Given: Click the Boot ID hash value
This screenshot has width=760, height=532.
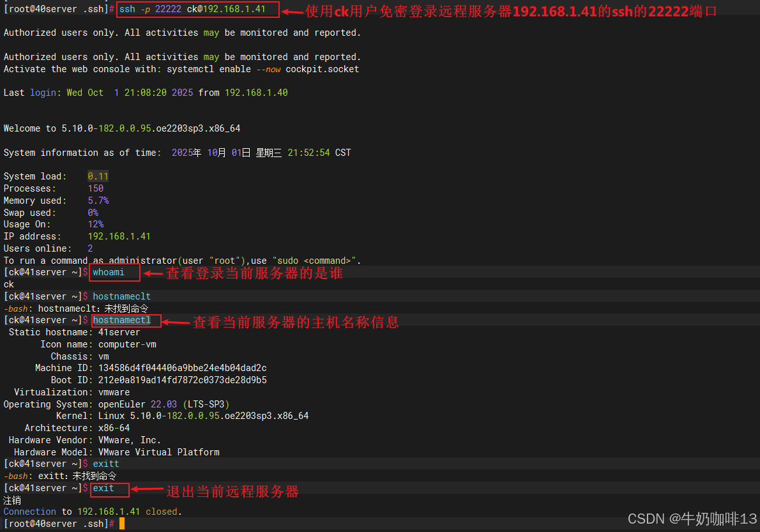Looking at the screenshot, I should click(x=182, y=380).
